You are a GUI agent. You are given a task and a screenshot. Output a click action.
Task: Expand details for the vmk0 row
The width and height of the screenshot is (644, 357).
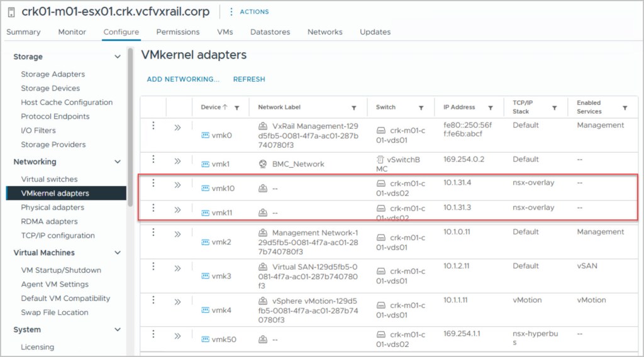coord(177,128)
